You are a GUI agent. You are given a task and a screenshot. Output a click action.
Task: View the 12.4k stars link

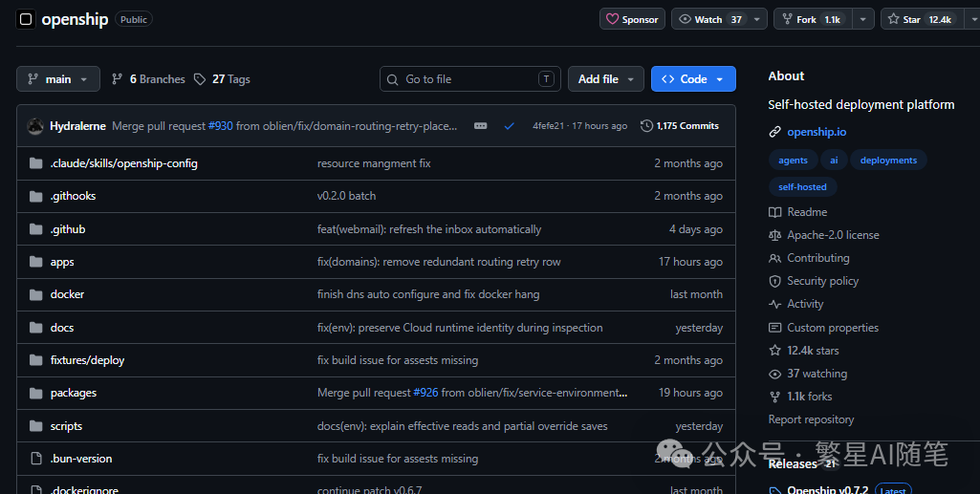pos(804,351)
